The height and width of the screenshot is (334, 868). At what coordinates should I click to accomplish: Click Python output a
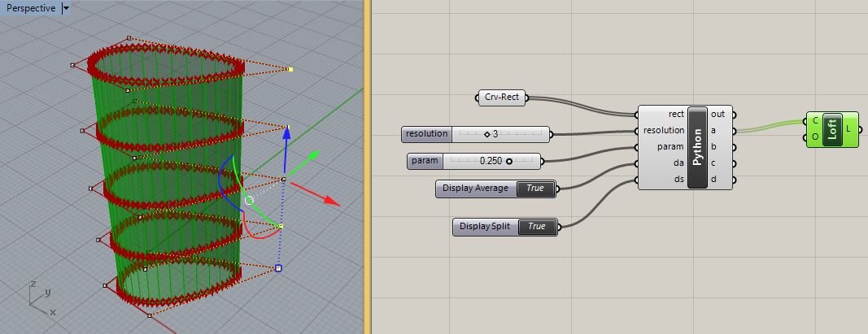click(714, 131)
